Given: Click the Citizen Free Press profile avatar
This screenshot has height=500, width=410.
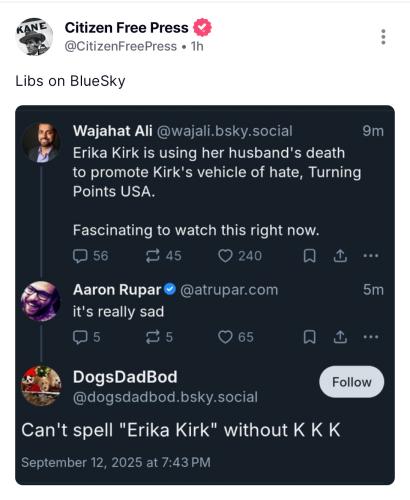Looking at the screenshot, I should click(x=34, y=37).
